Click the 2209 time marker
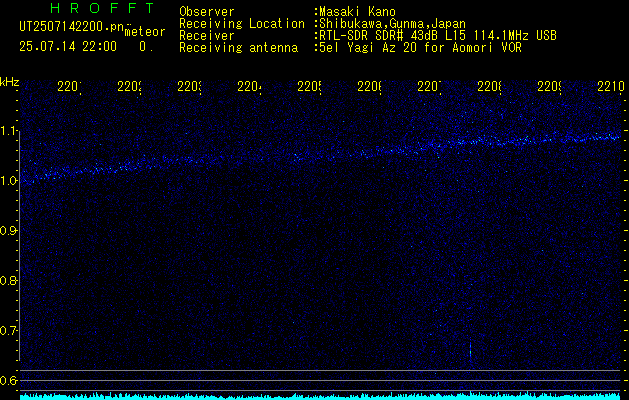Viewport: 629px width, 400px height. point(550,86)
